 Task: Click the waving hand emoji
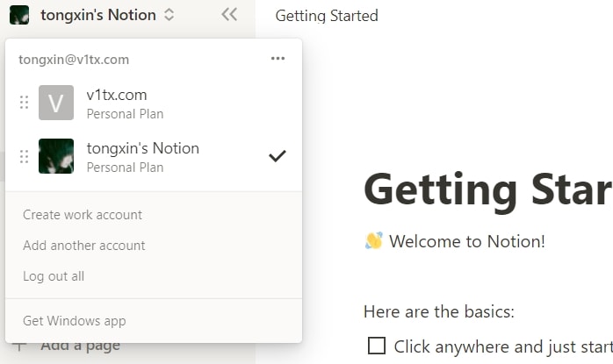[373, 240]
